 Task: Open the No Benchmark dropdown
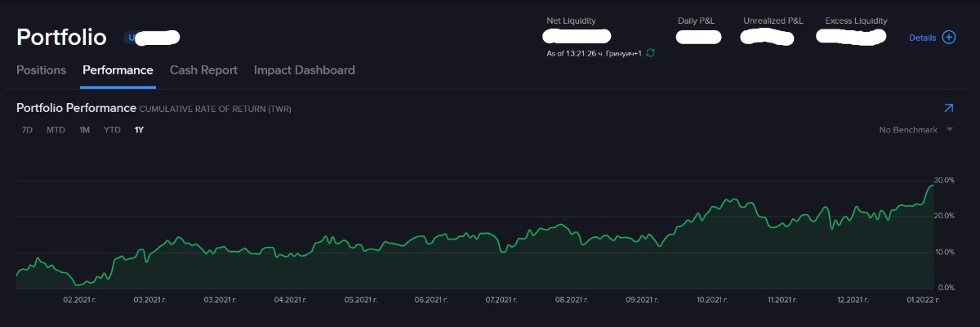915,130
